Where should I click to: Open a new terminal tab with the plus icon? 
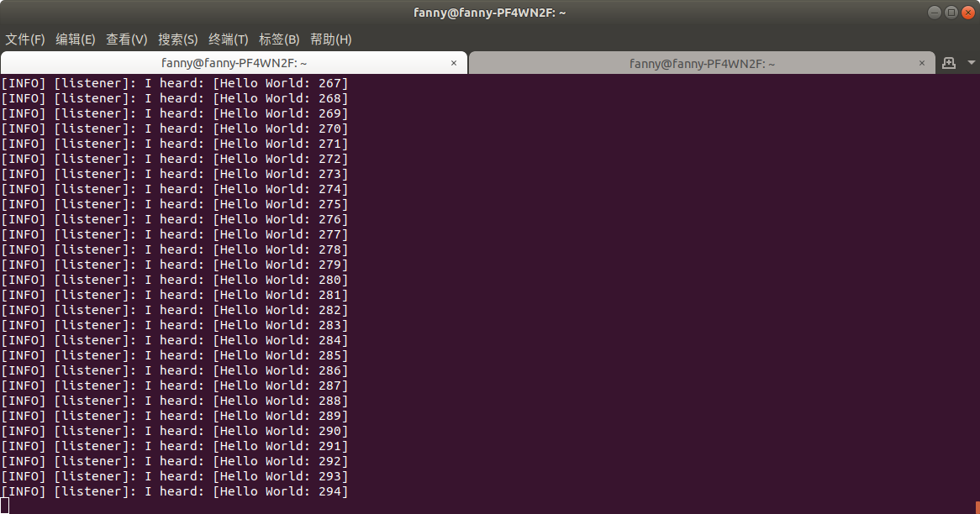pos(949,62)
